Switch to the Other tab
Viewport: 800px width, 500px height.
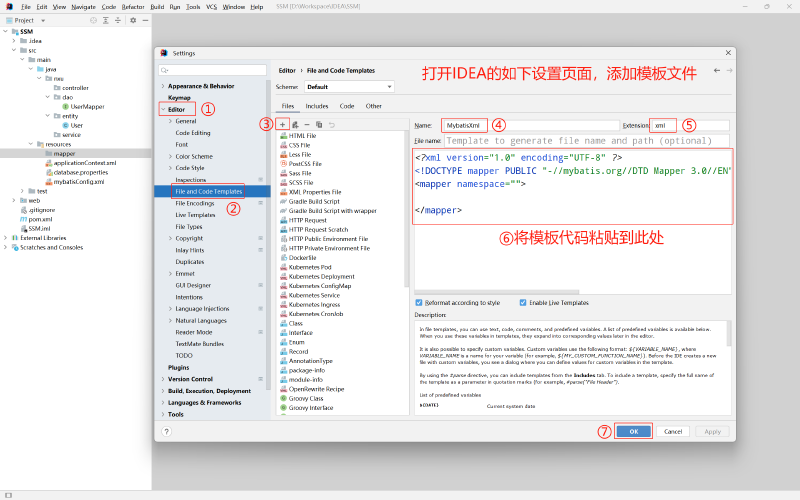pos(373,106)
